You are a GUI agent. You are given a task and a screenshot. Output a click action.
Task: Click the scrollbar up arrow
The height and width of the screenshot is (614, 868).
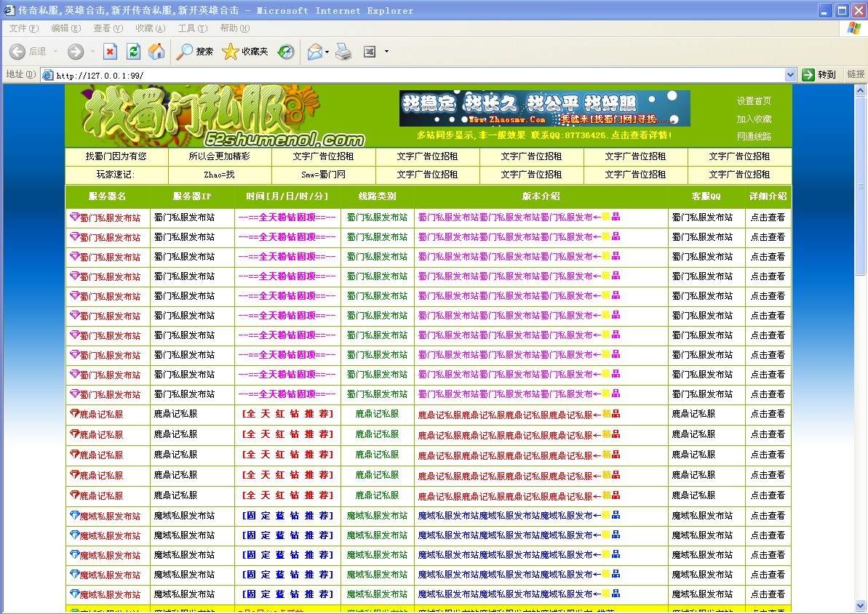click(861, 89)
